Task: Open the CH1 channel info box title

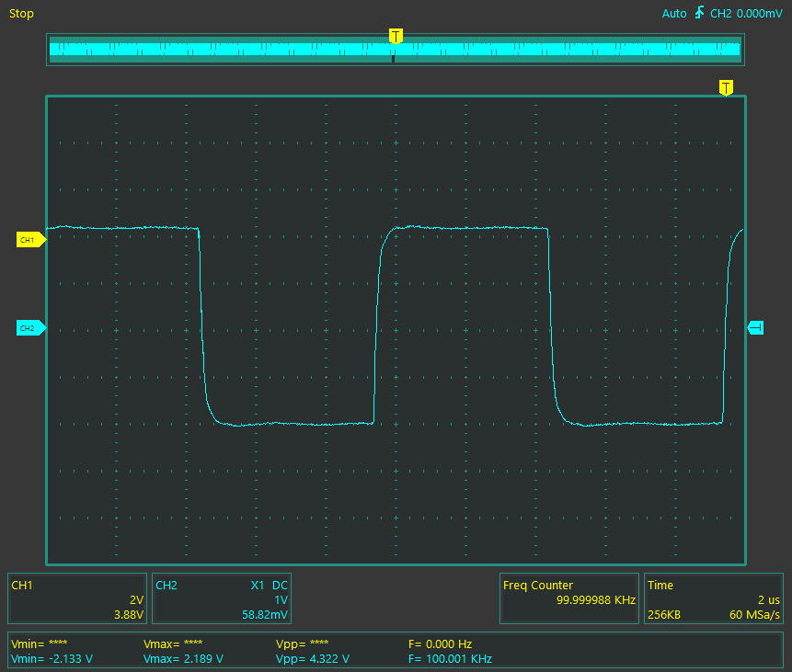Action: pos(22,586)
